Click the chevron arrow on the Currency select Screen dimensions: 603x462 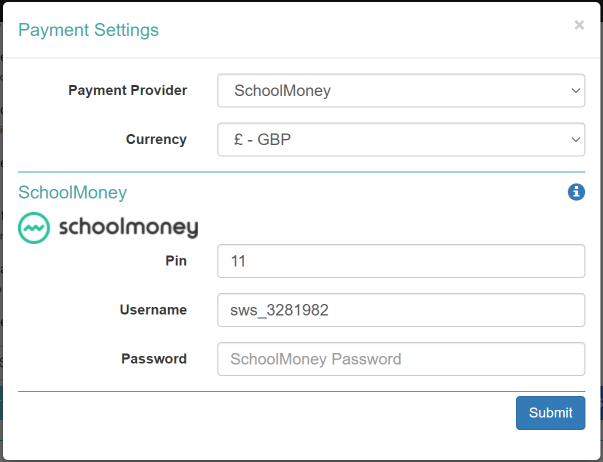[x=576, y=140]
